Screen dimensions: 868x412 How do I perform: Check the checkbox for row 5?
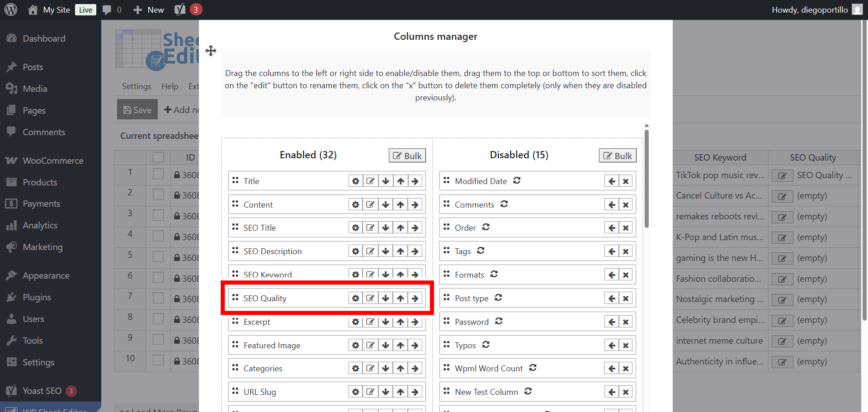coord(158,257)
